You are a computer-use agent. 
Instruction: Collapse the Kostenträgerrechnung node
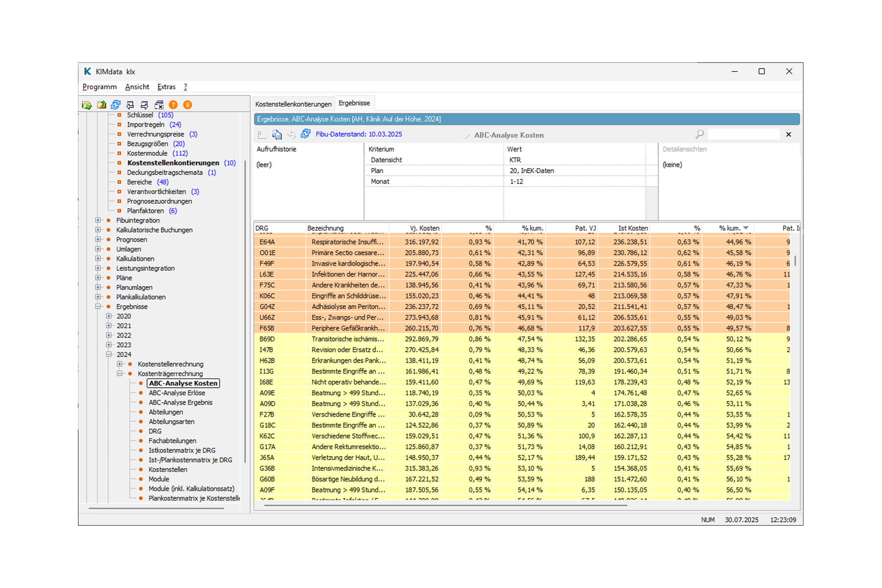pyautogui.click(x=120, y=373)
